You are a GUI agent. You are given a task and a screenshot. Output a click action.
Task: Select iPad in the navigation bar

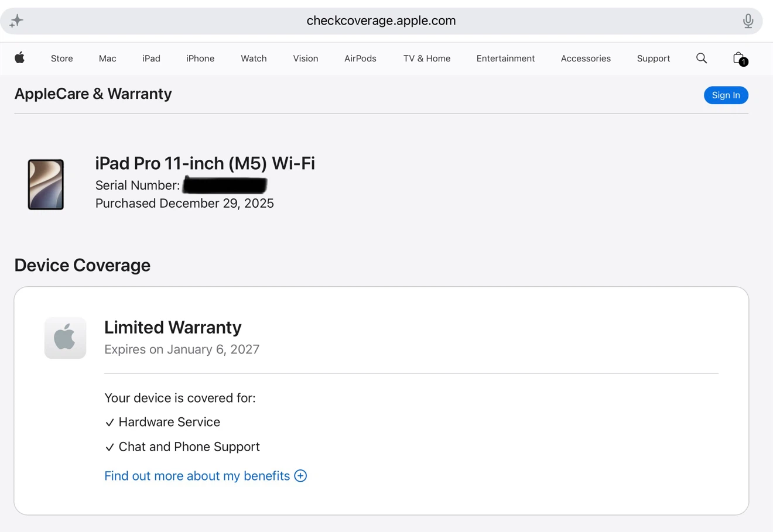click(151, 59)
